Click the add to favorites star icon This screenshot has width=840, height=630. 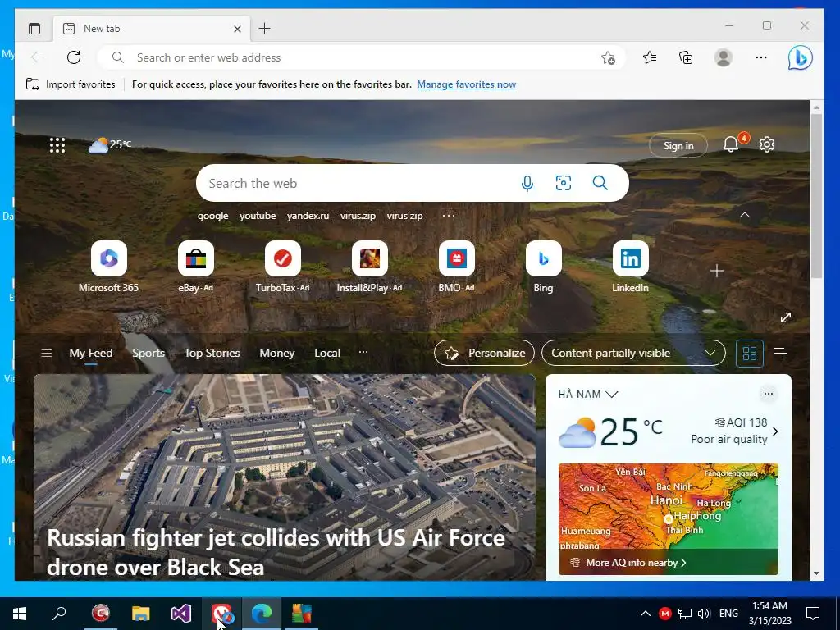[x=608, y=58]
